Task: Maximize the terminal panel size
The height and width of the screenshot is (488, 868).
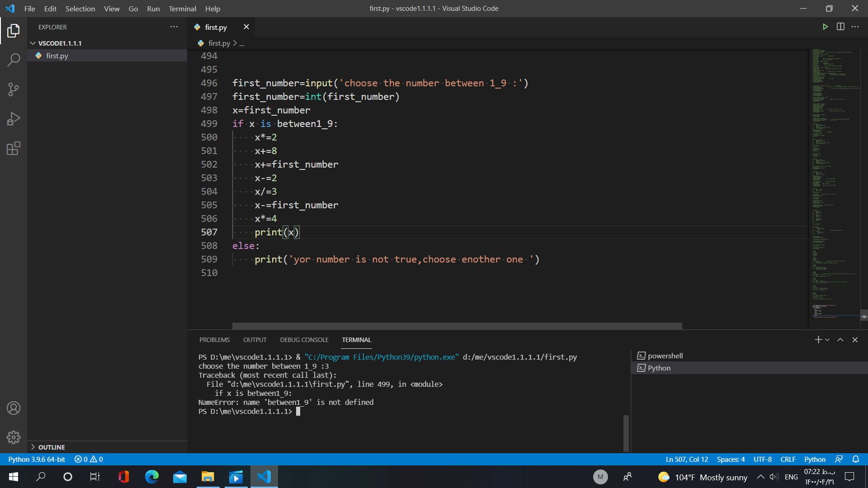Action: click(x=840, y=340)
